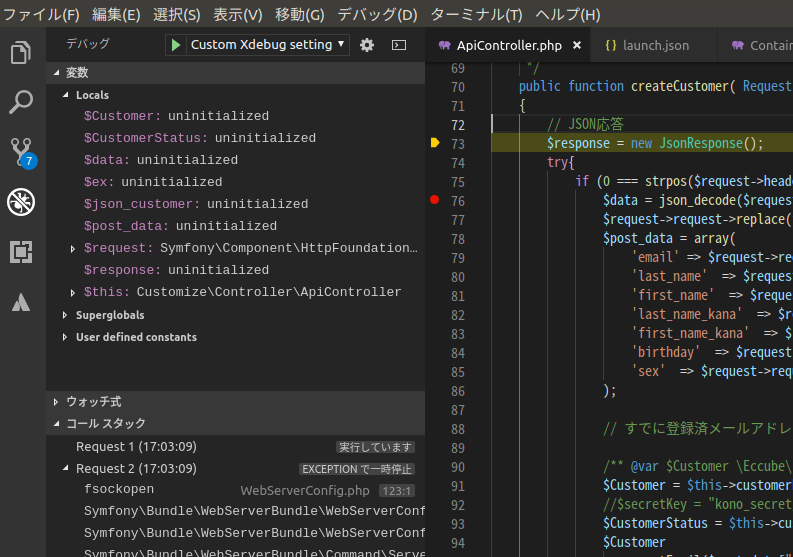The height and width of the screenshot is (557, 793).
Task: Open the ターミナル(T) menu
Action: [476, 15]
